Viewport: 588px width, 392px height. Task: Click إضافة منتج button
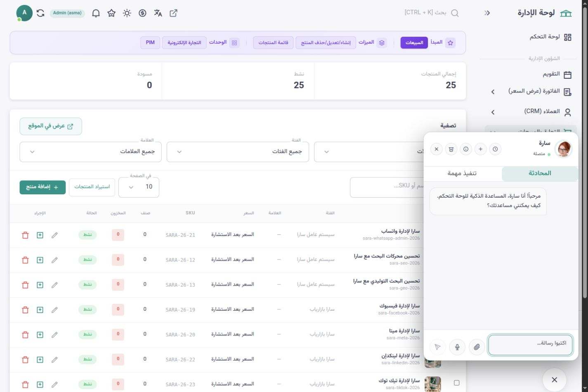click(43, 187)
